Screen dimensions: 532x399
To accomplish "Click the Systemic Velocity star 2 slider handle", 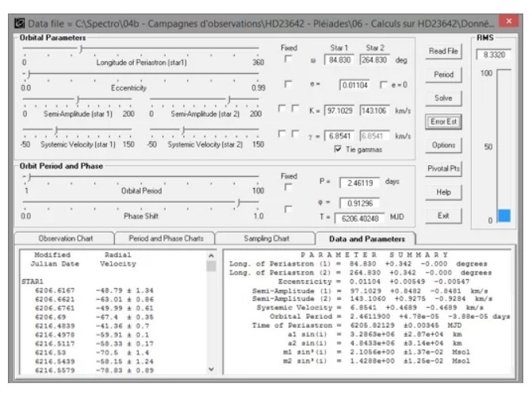I will 183,130.
